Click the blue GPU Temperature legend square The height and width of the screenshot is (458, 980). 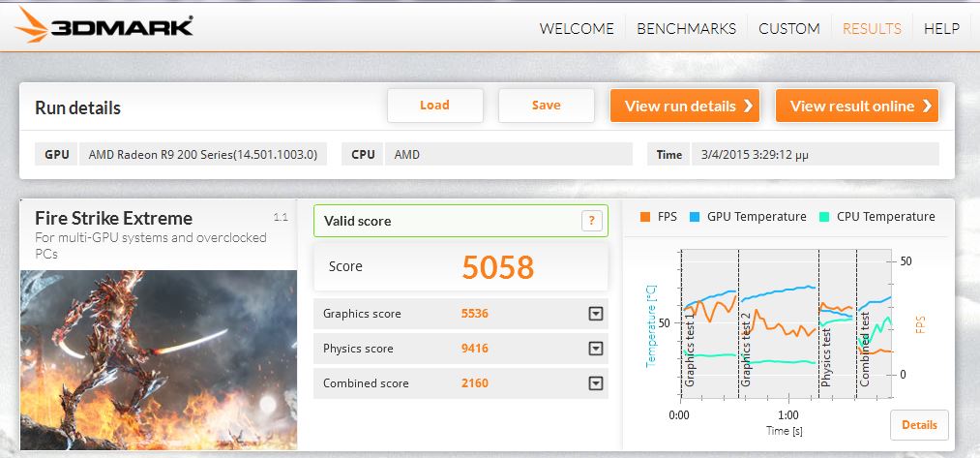coord(695,217)
